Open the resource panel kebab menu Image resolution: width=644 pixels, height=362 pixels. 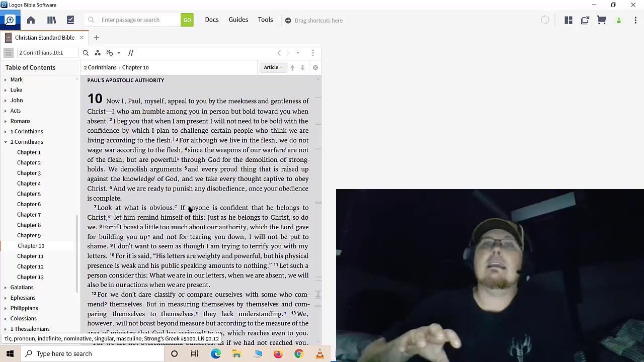313,53
